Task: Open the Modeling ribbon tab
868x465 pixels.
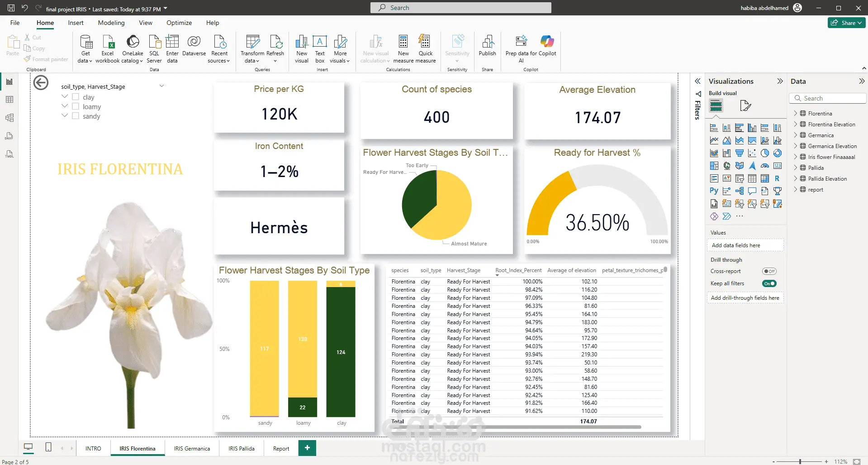Action: [x=111, y=23]
